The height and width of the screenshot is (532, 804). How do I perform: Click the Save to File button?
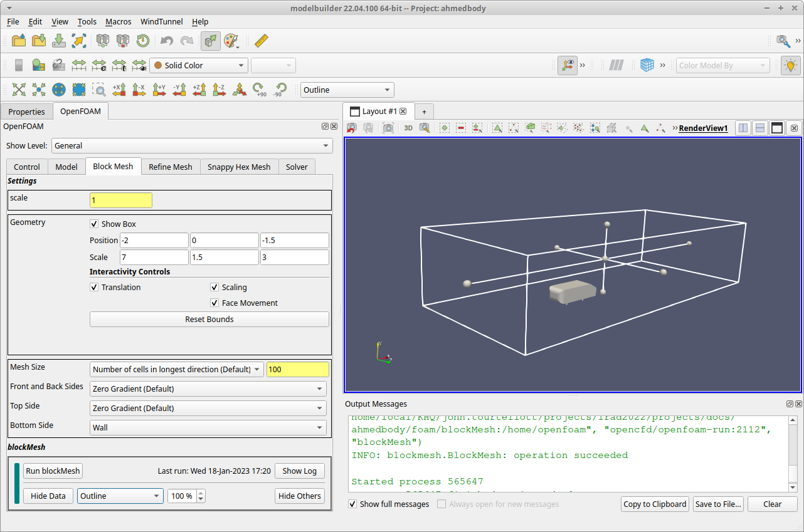(718, 504)
